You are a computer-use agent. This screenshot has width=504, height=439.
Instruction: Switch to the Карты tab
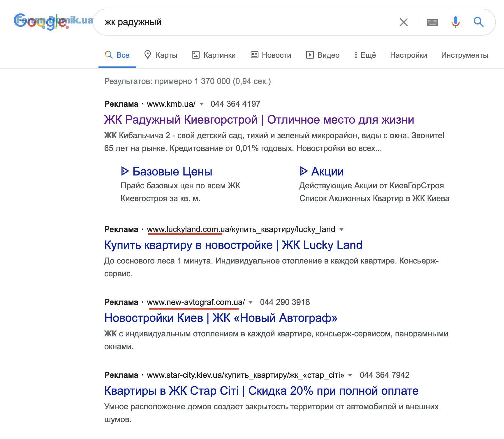coord(161,55)
